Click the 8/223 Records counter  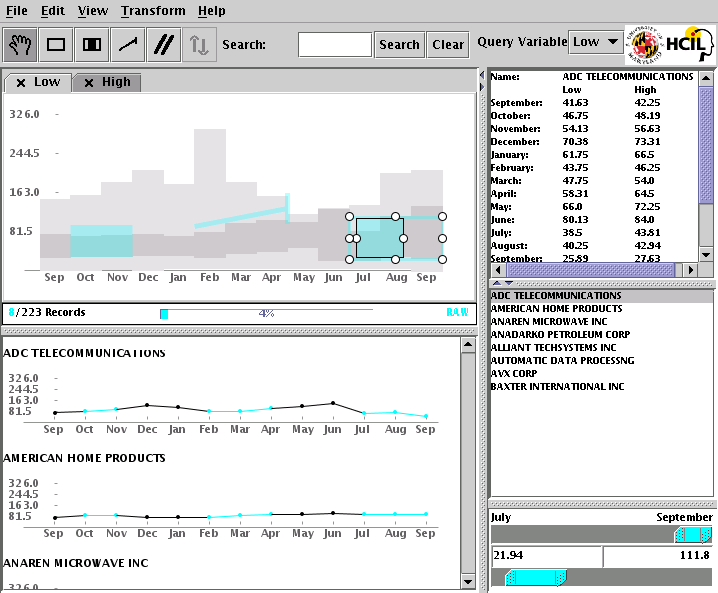click(x=47, y=312)
